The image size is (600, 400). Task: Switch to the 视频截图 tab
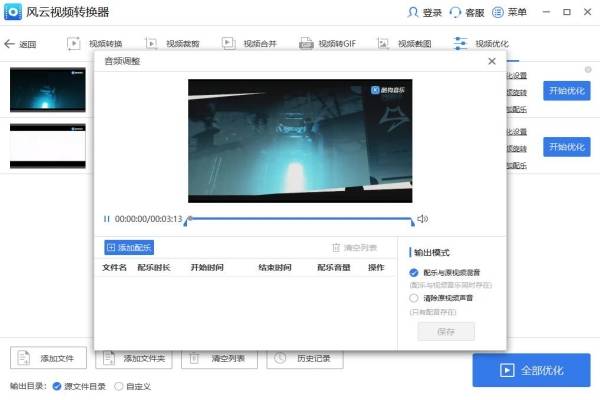415,44
